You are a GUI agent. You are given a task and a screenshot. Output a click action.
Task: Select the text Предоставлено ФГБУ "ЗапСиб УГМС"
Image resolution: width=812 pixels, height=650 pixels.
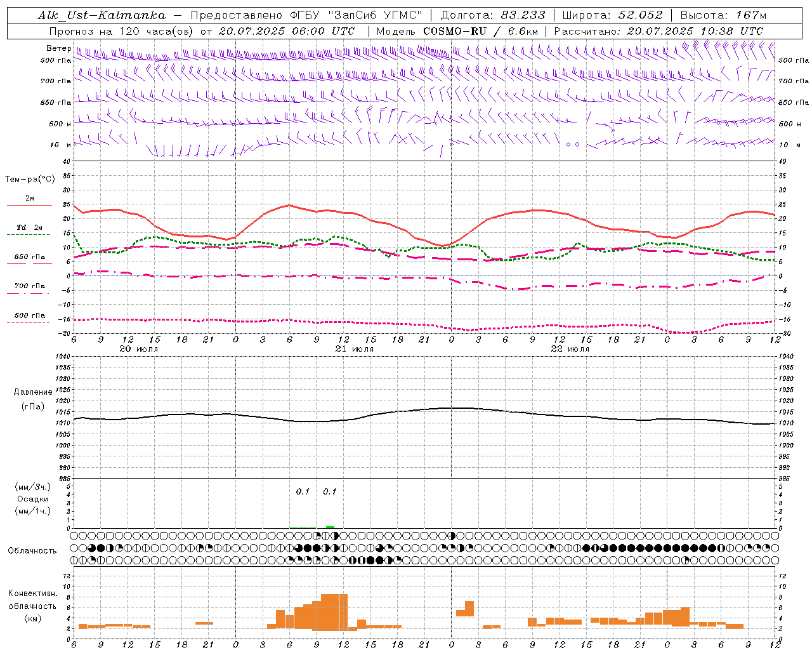(306, 15)
